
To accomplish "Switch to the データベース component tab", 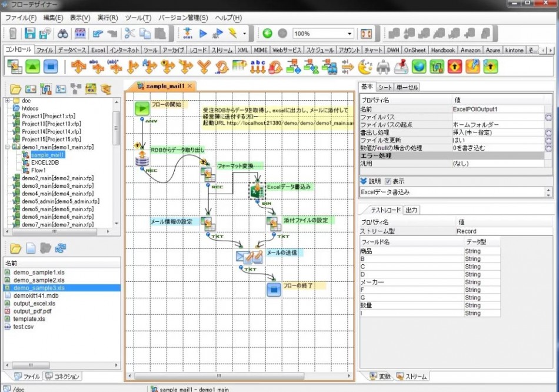I will (72, 50).
